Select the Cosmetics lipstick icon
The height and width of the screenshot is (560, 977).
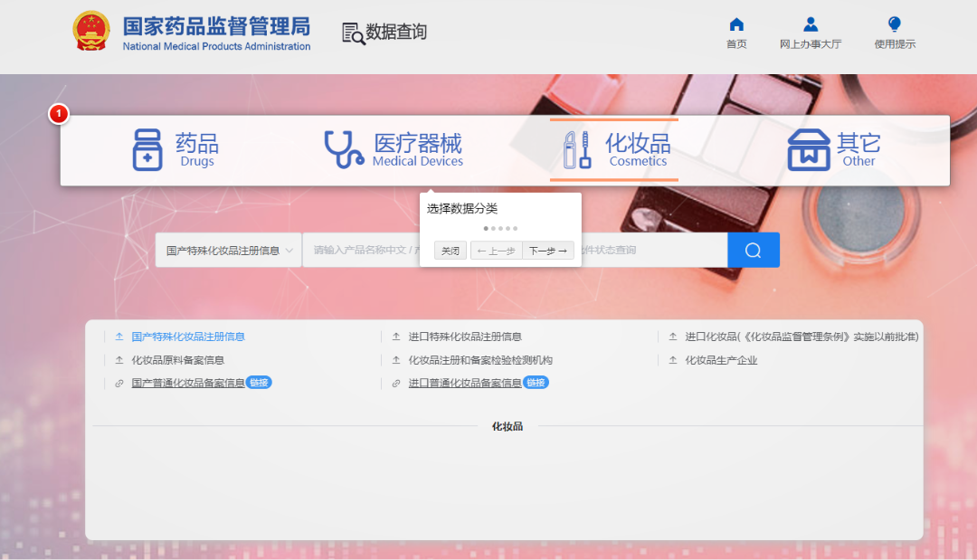point(577,149)
